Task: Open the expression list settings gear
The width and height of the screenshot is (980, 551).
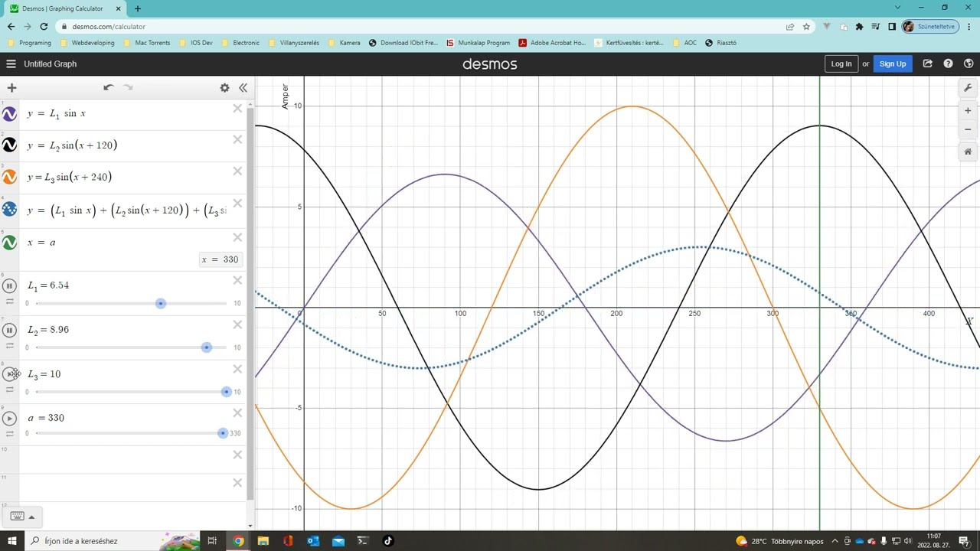Action: coord(224,88)
